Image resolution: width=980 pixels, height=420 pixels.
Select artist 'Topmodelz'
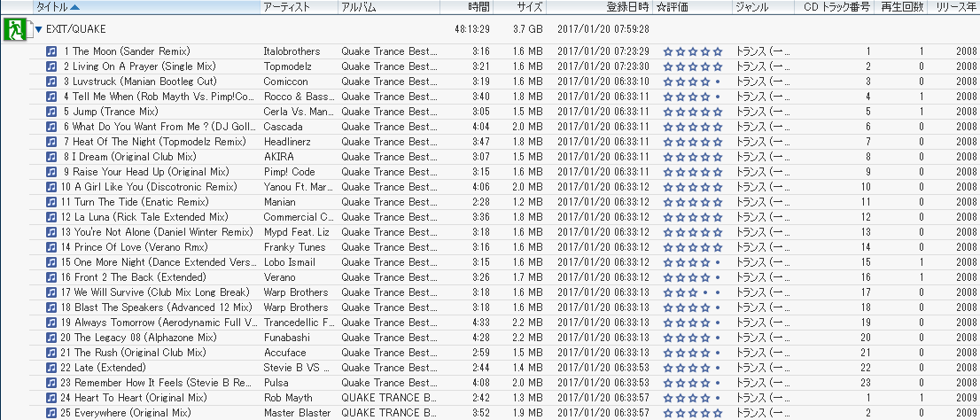pyautogui.click(x=287, y=66)
